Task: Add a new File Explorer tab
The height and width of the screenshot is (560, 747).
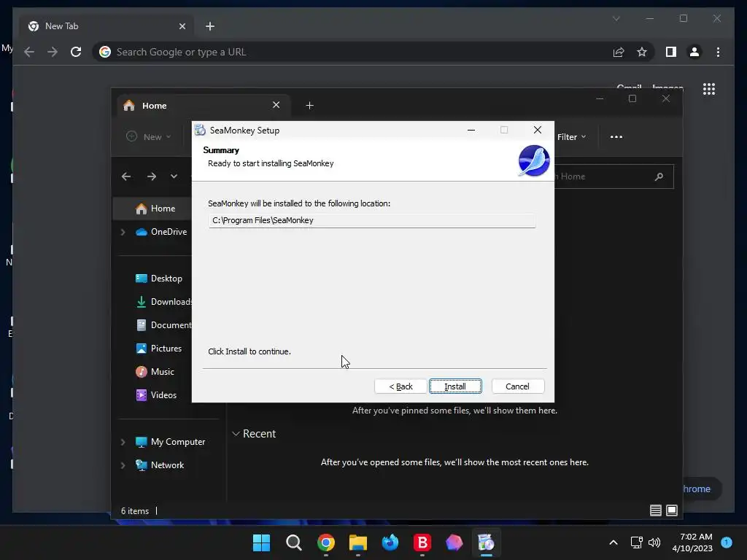Action: (x=309, y=105)
